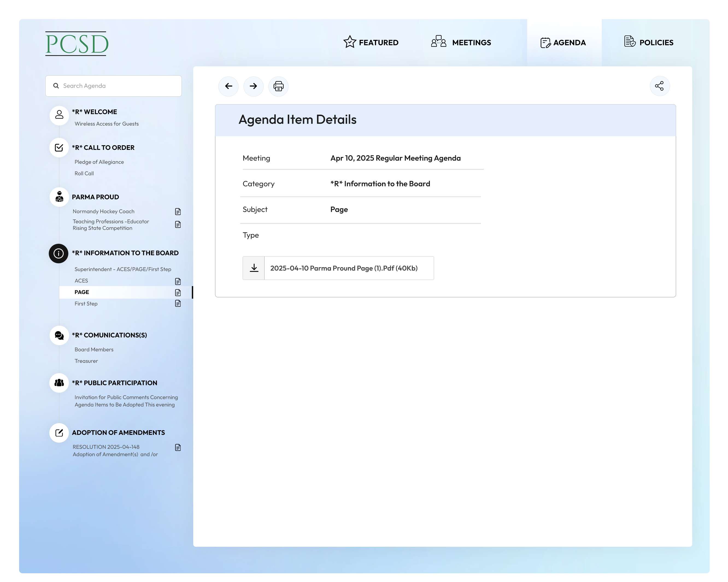
Task: Click the forward arrow navigation button
Action: pos(253,86)
